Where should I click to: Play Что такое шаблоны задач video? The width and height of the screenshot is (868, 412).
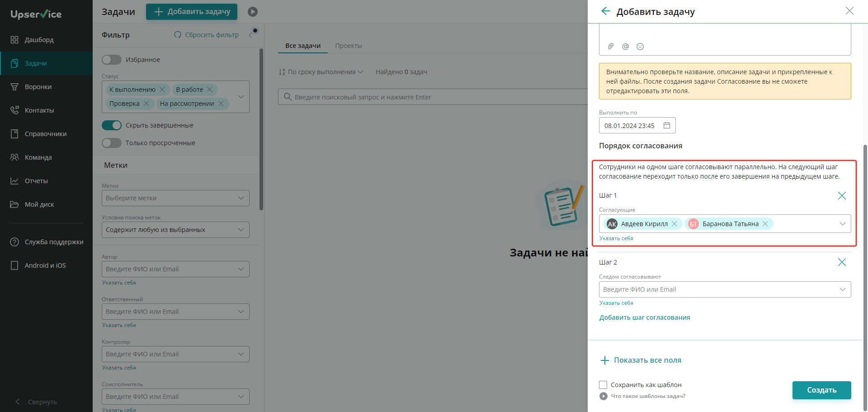(x=604, y=396)
